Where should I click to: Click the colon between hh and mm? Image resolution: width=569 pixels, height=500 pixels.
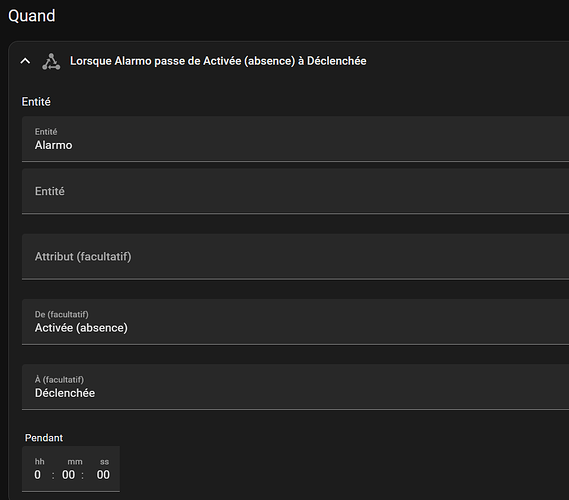(53, 475)
